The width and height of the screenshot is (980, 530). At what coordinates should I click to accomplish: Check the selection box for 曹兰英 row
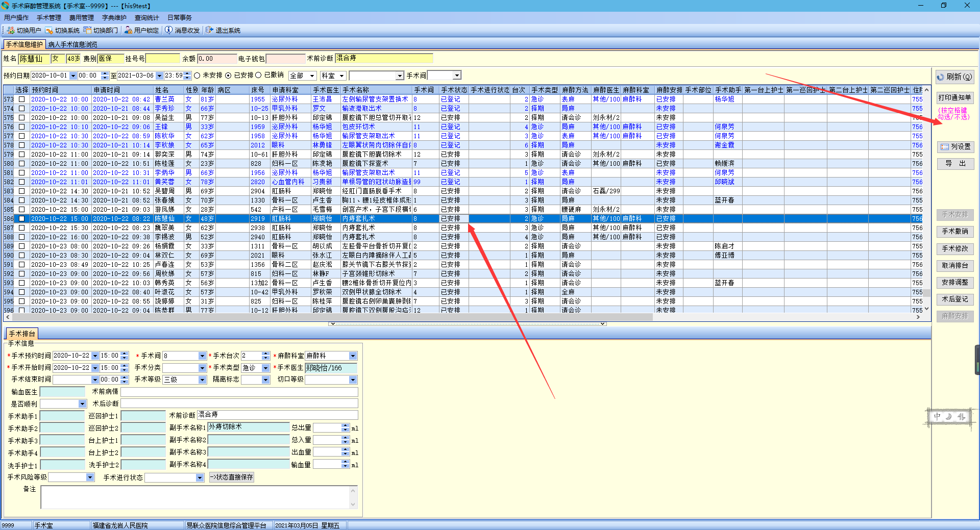point(21,99)
